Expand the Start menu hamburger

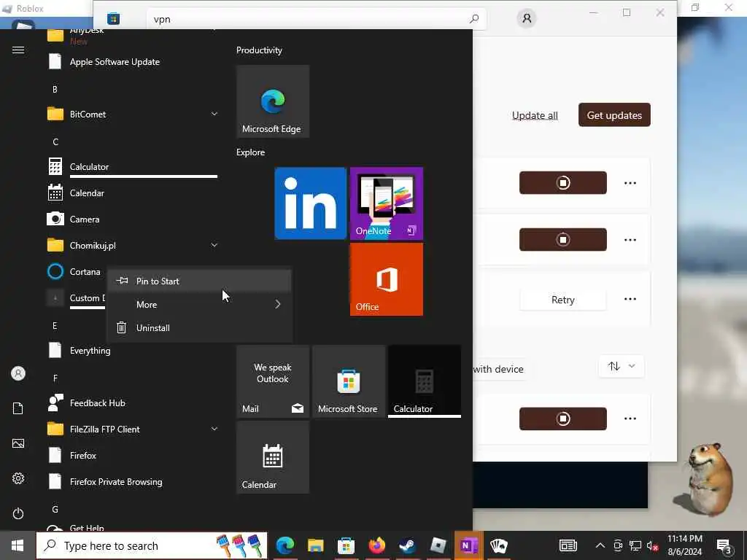(18, 50)
